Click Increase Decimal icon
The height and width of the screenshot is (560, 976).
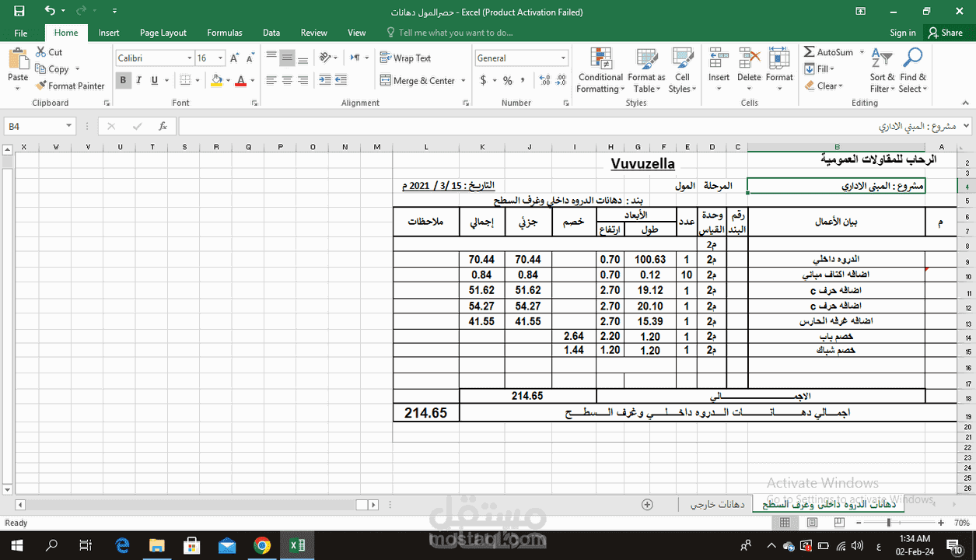click(x=544, y=80)
